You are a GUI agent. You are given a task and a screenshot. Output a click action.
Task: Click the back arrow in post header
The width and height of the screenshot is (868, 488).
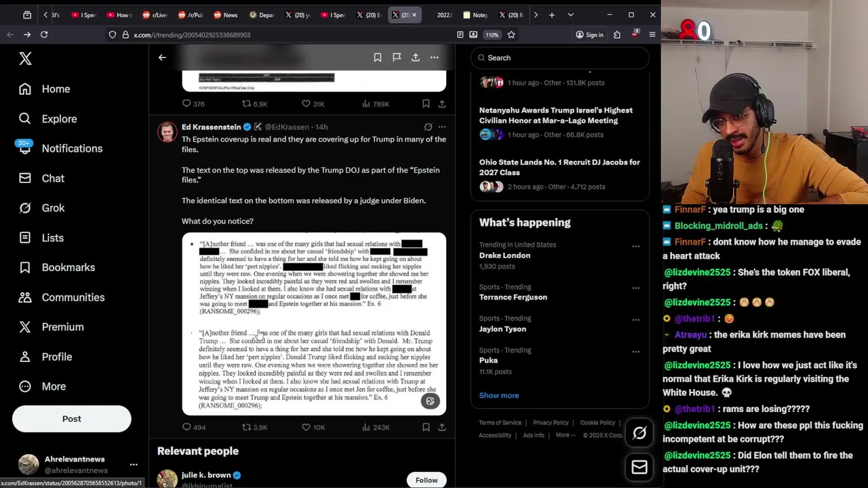click(x=162, y=58)
